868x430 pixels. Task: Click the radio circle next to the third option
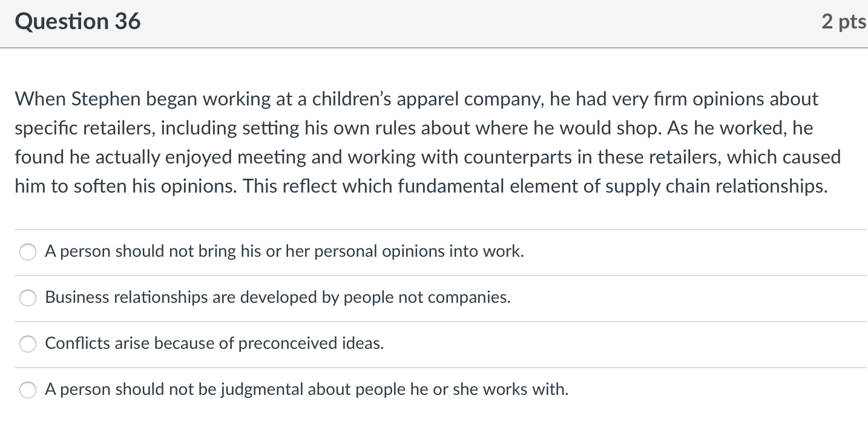click(x=27, y=344)
